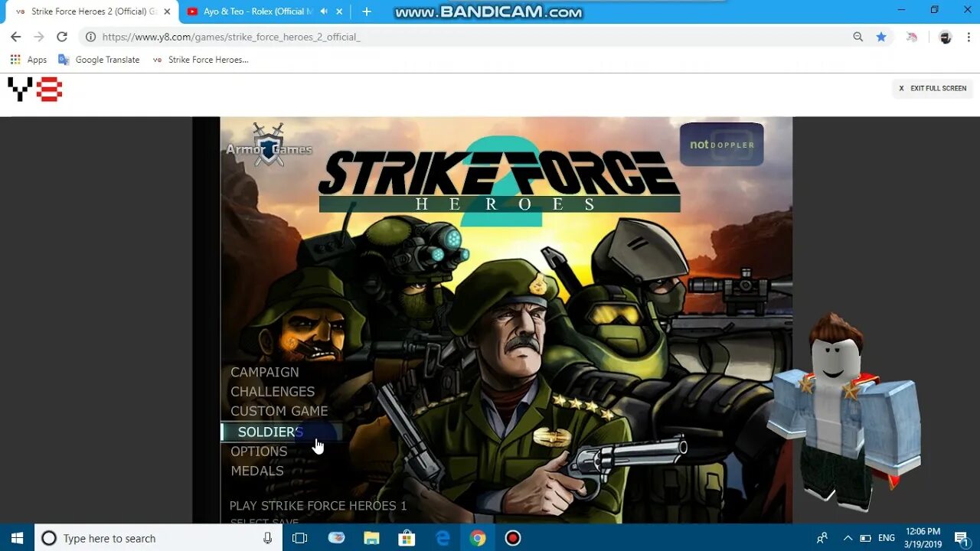Open the taskbar app left of File Explorer
Image resolution: width=980 pixels, height=551 pixels.
(336, 538)
